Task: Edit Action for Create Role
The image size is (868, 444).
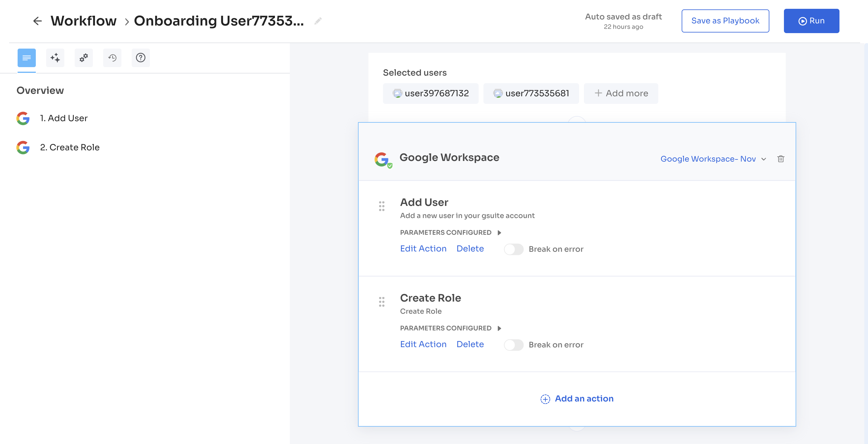Action: point(423,344)
